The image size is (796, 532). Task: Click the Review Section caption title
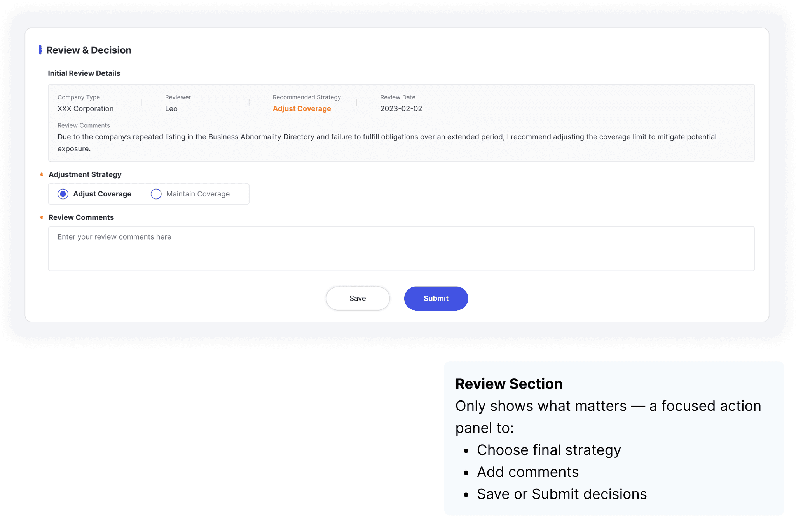509,384
